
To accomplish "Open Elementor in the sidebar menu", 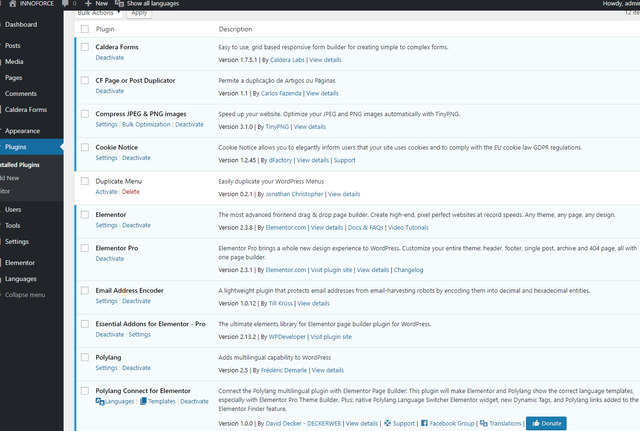I will (20, 263).
